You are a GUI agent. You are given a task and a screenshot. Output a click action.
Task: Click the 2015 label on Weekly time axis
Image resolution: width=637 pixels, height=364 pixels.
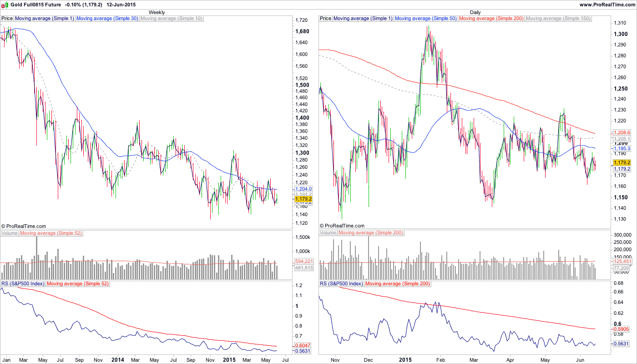point(229,359)
